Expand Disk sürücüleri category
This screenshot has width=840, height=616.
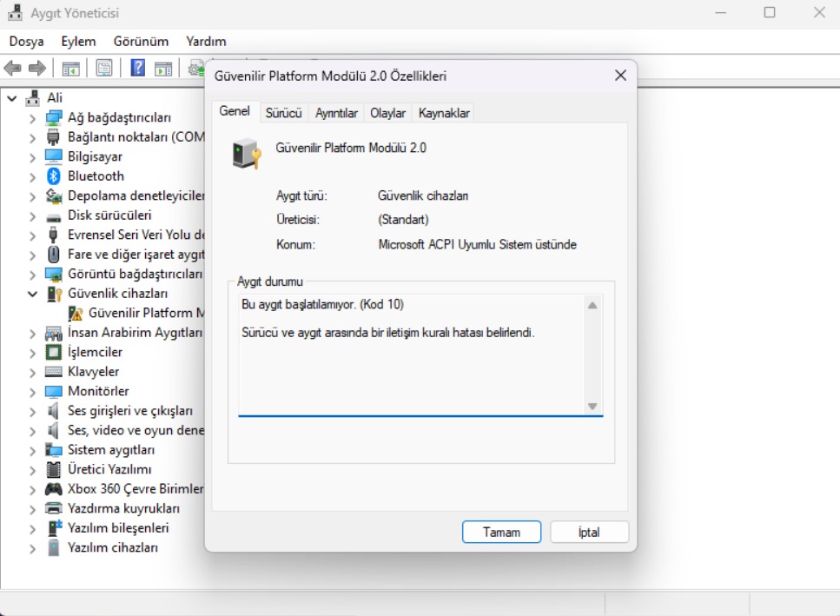coord(32,215)
